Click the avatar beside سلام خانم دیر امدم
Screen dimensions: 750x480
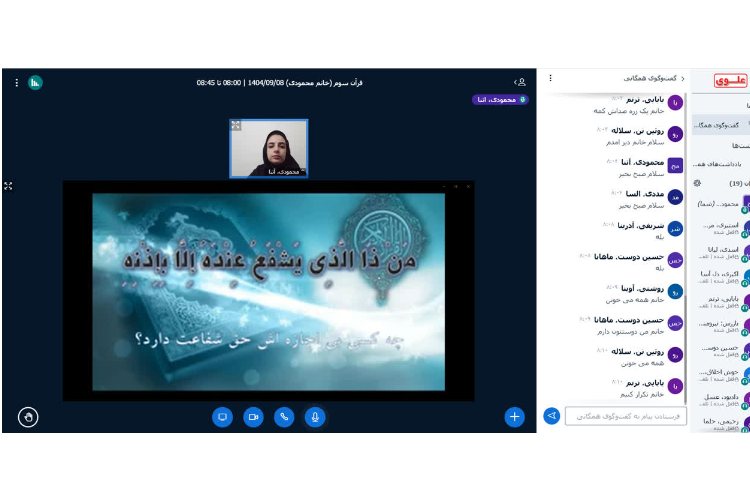coord(675,134)
